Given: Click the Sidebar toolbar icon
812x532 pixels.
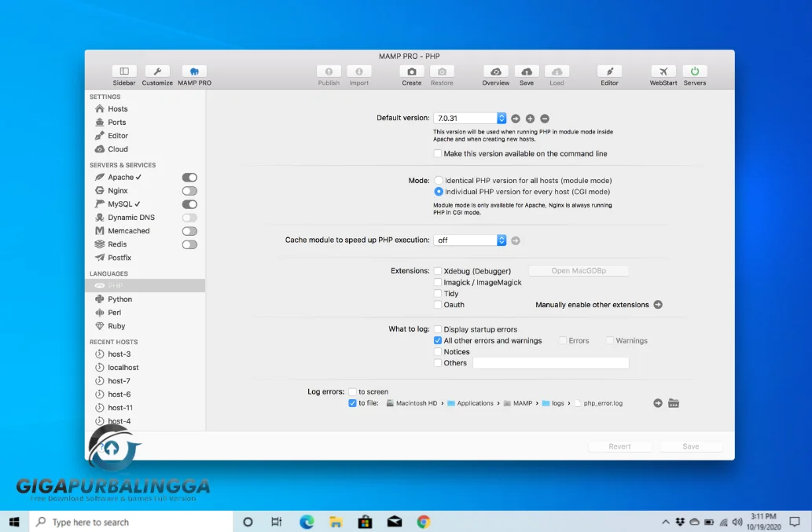Looking at the screenshot, I should coord(124,72).
